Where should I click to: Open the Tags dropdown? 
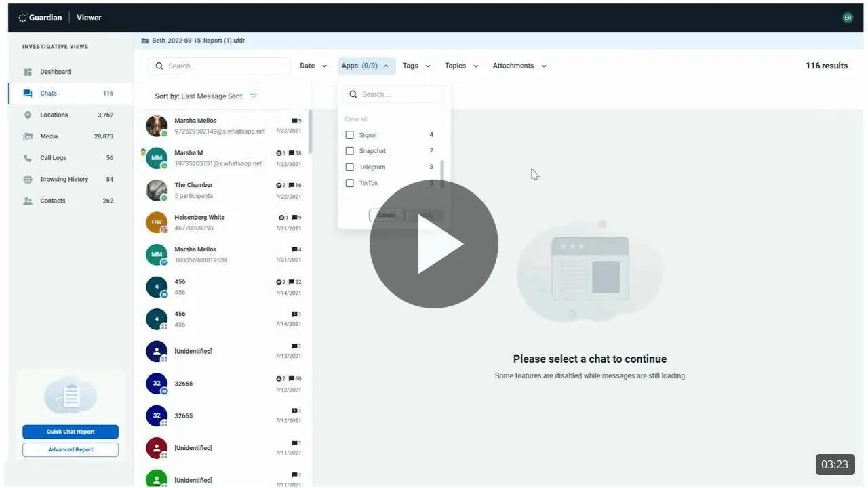[416, 66]
